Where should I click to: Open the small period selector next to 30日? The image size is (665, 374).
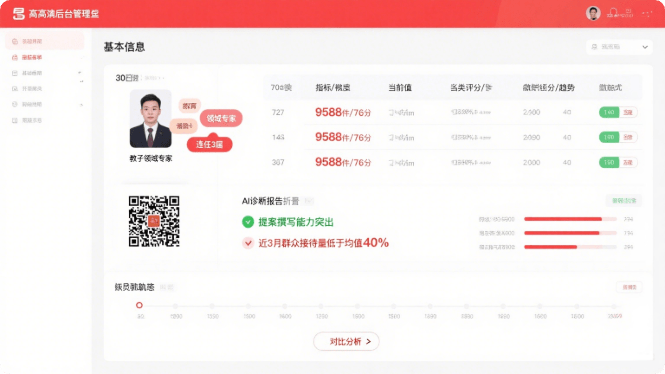point(154,78)
